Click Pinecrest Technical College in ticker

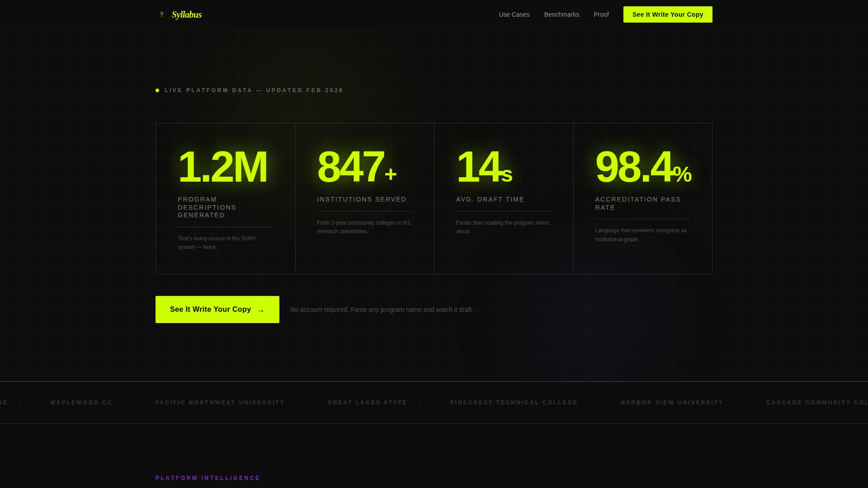(x=514, y=403)
